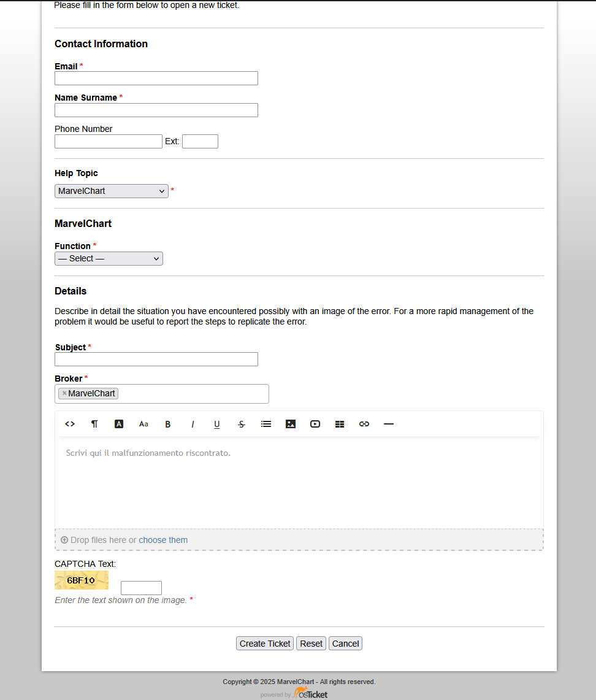Viewport: 596px width, 700px height.
Task: Insert video into ticket message
Action: coord(315,424)
